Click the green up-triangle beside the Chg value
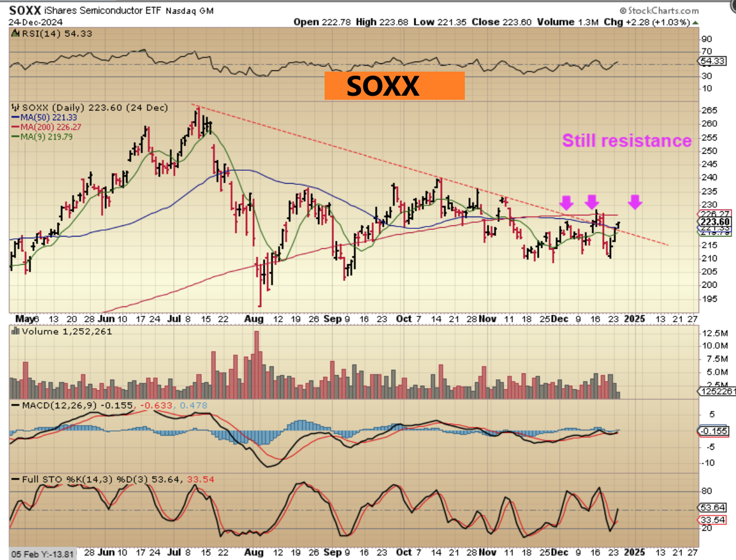Viewport: 736px width, 560px height. tap(696, 23)
